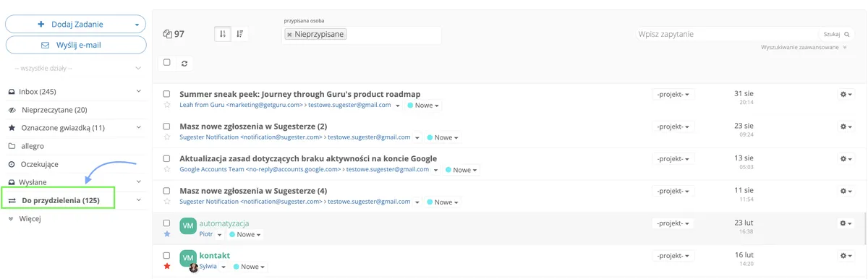
Task: Sort list ascending with the first sort icon
Action: [223, 34]
